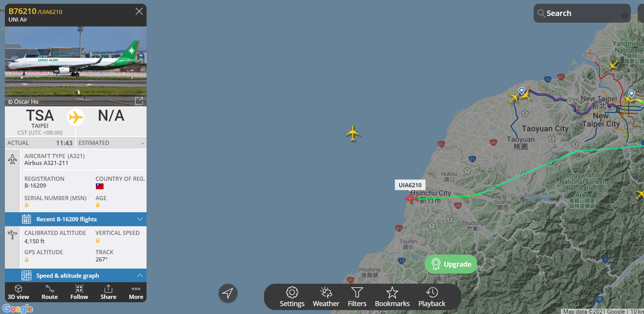Show the Route of flight UIA6210

tap(49, 292)
